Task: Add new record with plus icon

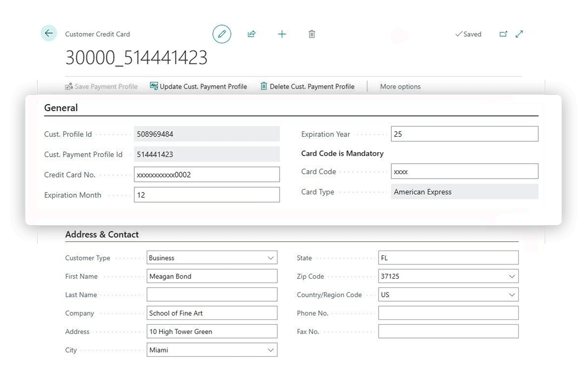Action: (x=282, y=34)
